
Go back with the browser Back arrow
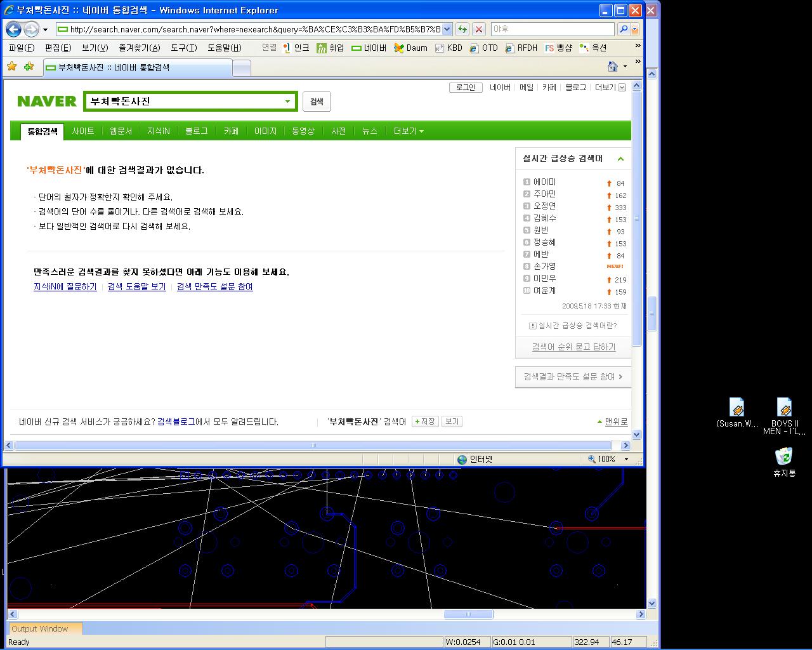click(14, 29)
